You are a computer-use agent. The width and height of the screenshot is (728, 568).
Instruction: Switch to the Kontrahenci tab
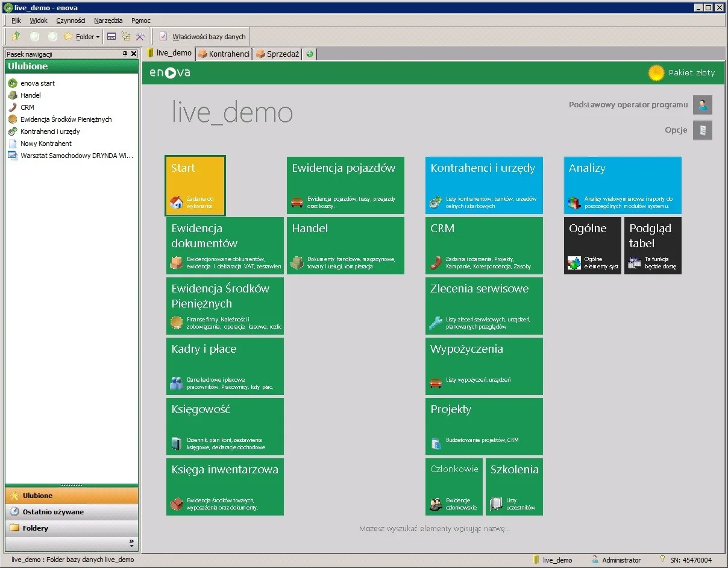pos(224,54)
